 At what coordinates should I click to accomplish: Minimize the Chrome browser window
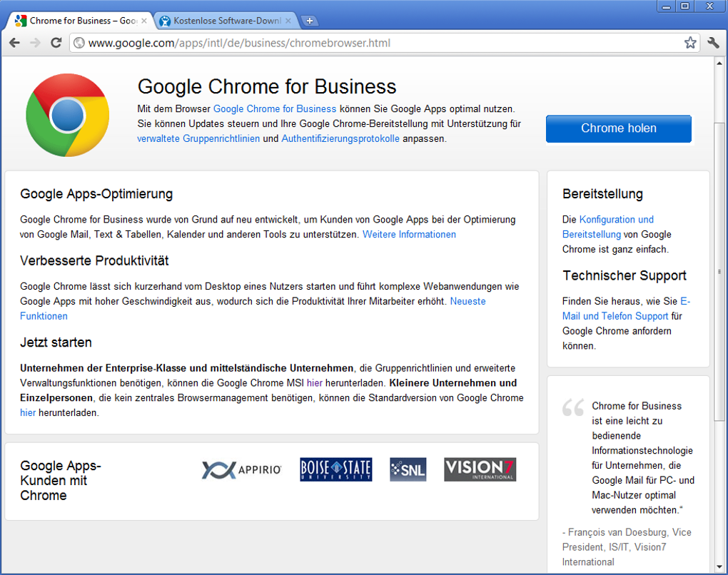[666, 6]
